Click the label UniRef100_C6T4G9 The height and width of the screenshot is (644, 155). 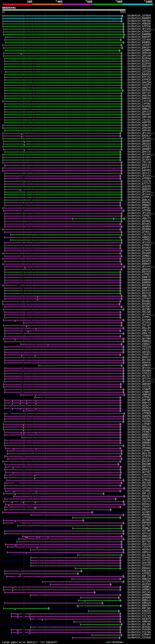coord(139,40)
